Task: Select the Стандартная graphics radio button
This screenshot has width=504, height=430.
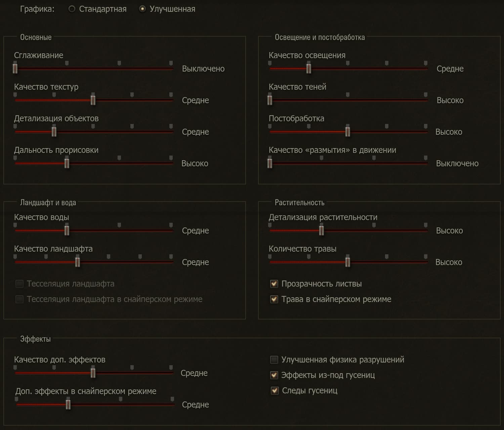Action: click(72, 9)
